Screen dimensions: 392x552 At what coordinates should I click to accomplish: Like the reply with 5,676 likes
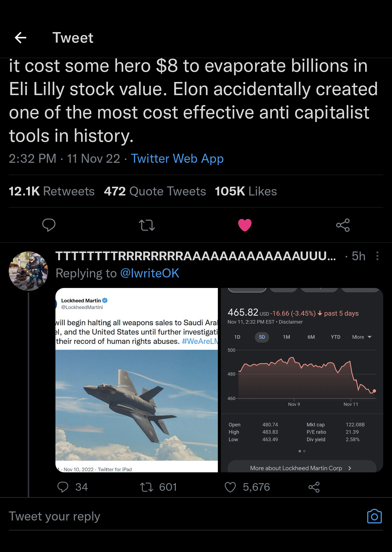pos(230,487)
